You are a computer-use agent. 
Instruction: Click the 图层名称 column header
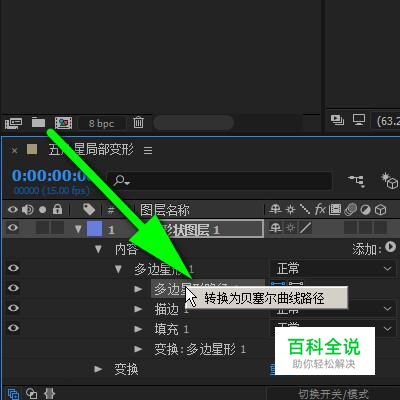coord(165,210)
